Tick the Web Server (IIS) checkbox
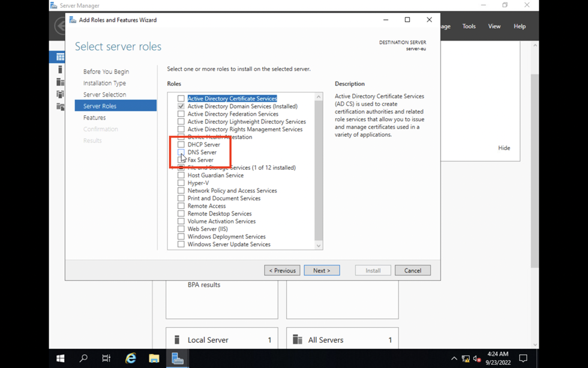 click(181, 229)
